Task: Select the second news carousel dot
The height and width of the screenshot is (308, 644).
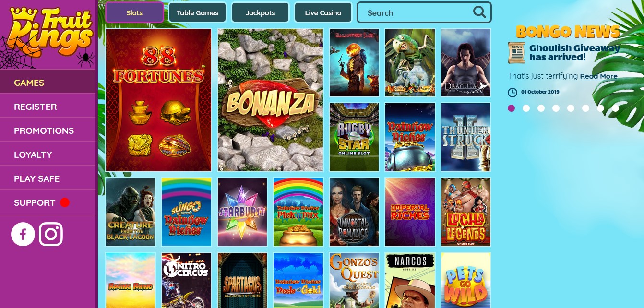Action: coord(526,108)
